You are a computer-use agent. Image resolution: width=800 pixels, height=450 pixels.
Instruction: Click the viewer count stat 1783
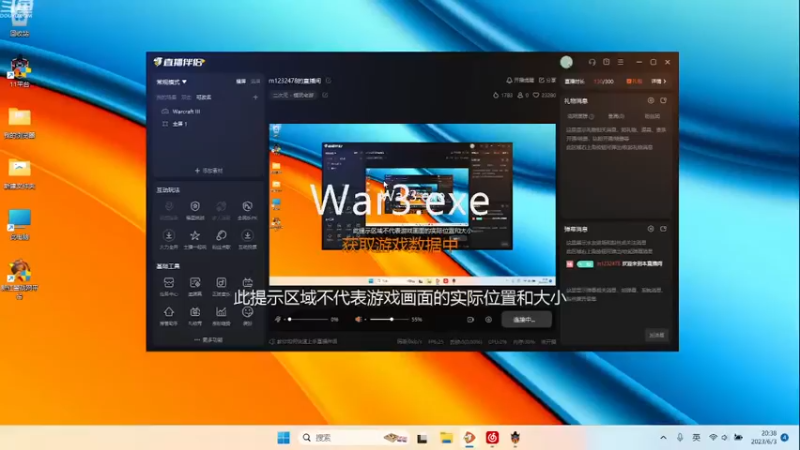click(x=503, y=95)
